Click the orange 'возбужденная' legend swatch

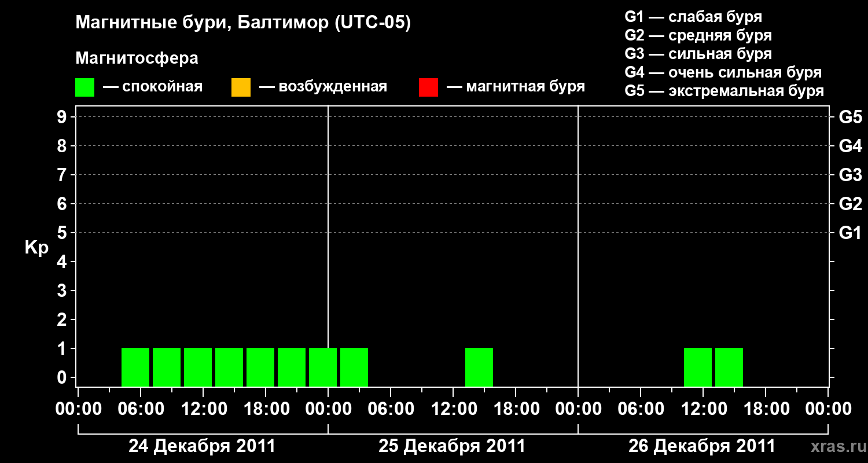[x=241, y=87]
